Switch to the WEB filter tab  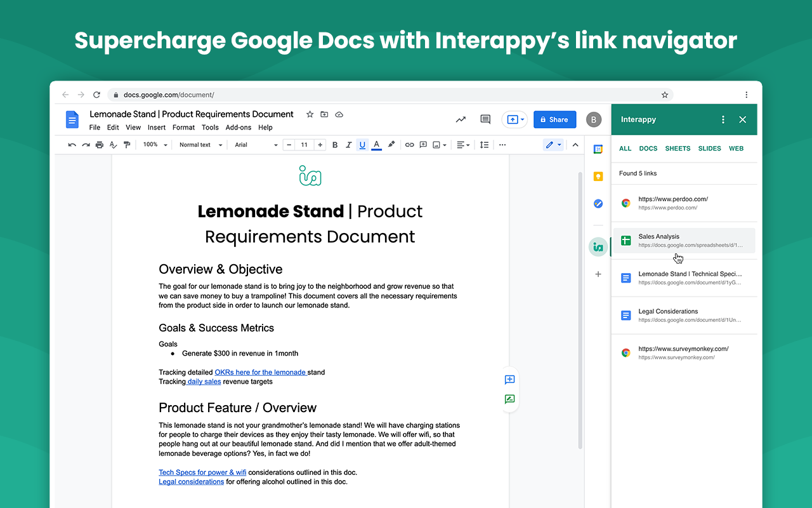point(736,149)
